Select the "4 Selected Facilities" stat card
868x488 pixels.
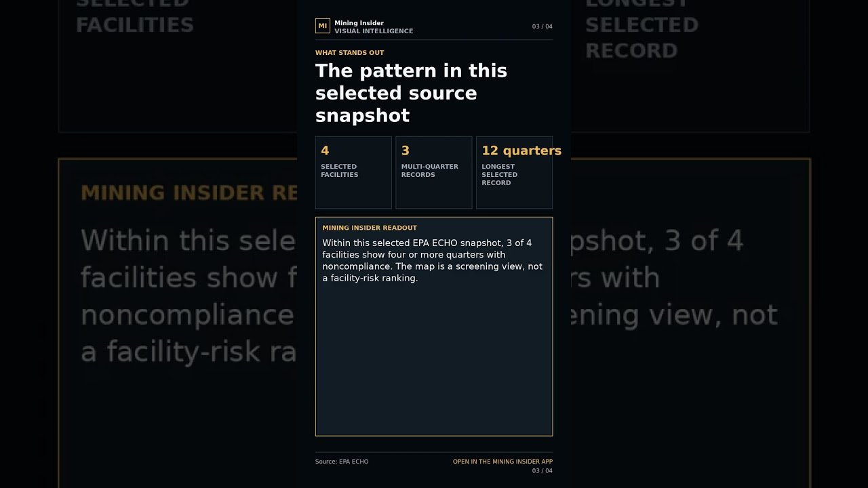click(353, 173)
